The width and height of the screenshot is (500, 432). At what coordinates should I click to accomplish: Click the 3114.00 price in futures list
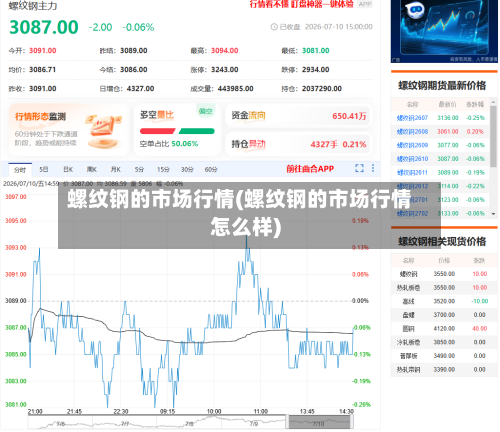[x=448, y=186]
